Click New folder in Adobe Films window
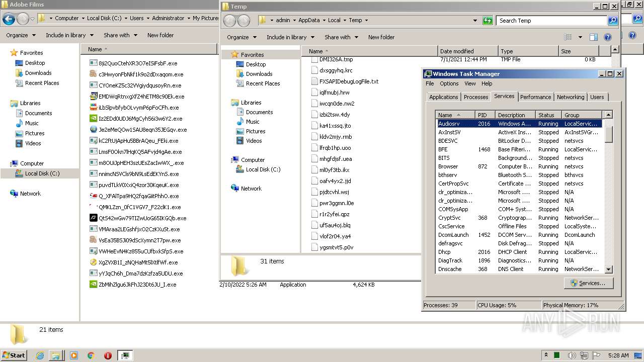Image resolution: width=644 pixels, height=362 pixels. click(x=160, y=35)
